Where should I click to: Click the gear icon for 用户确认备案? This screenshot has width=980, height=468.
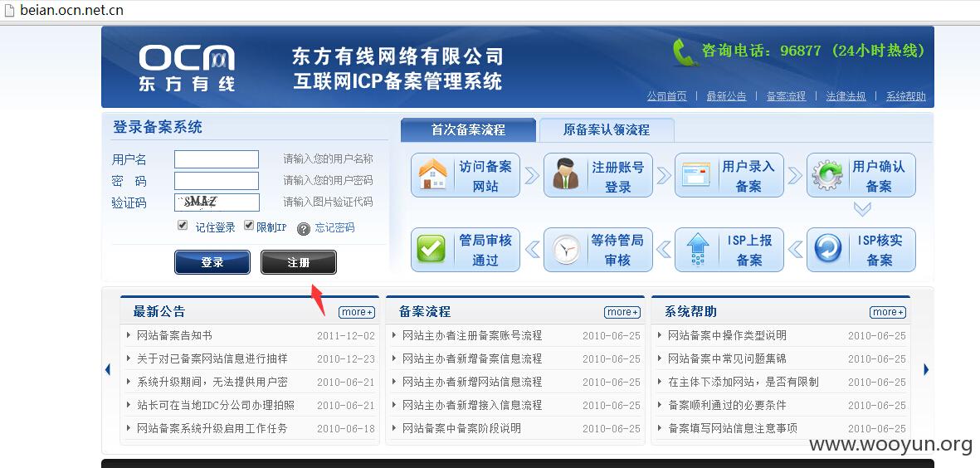click(x=827, y=176)
